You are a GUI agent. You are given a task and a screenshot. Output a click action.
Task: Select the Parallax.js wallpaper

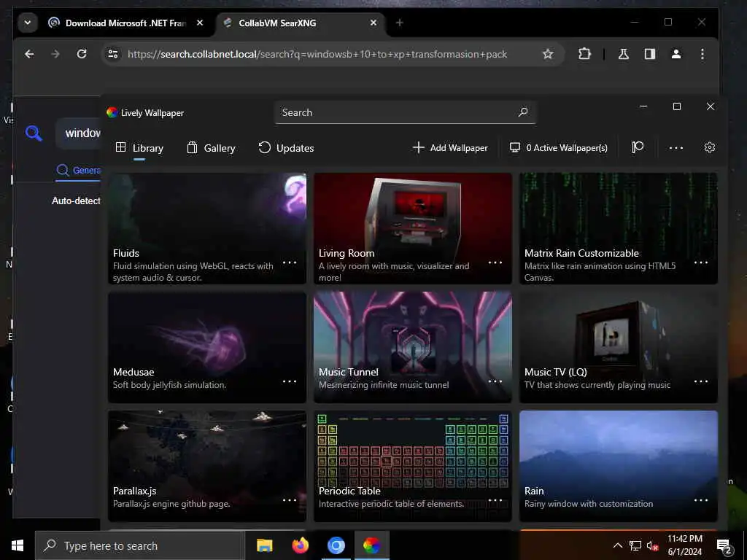tap(206, 466)
